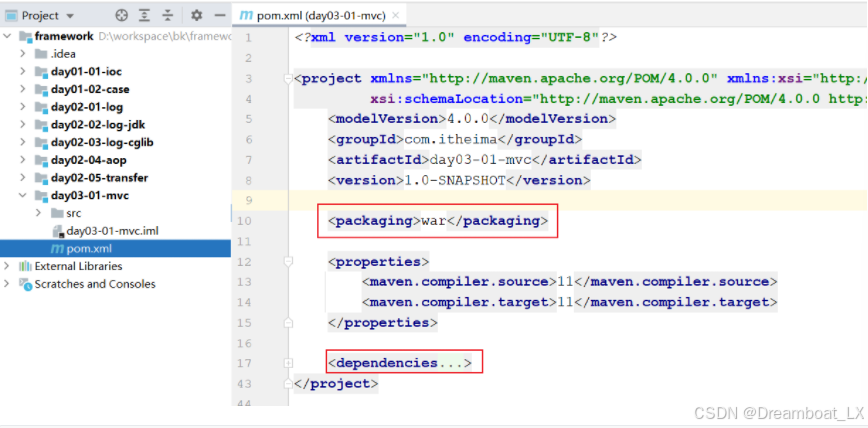Click the modelVersion 4.0.0 text

pos(471,118)
